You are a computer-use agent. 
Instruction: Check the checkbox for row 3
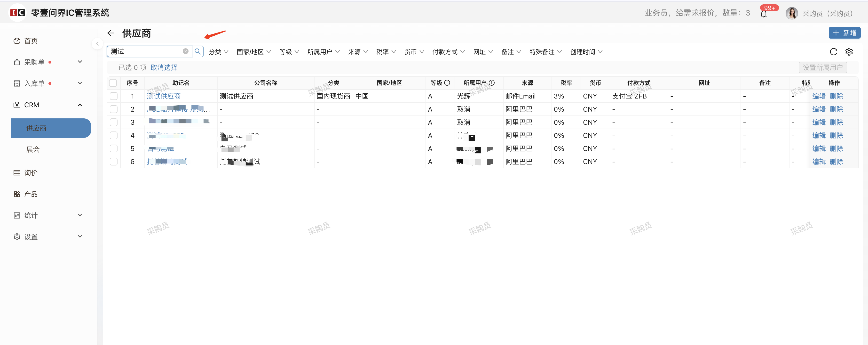(114, 122)
